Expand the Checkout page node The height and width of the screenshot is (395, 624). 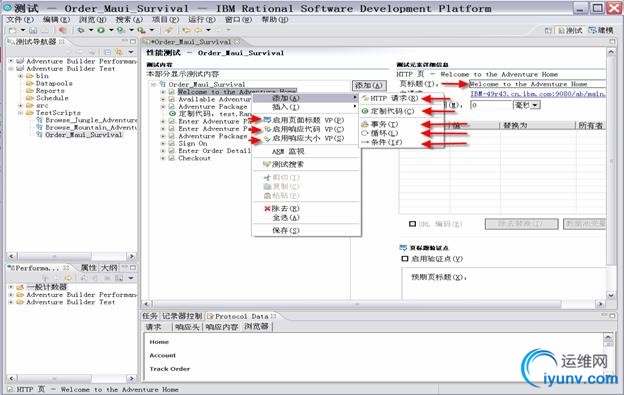[x=163, y=158]
